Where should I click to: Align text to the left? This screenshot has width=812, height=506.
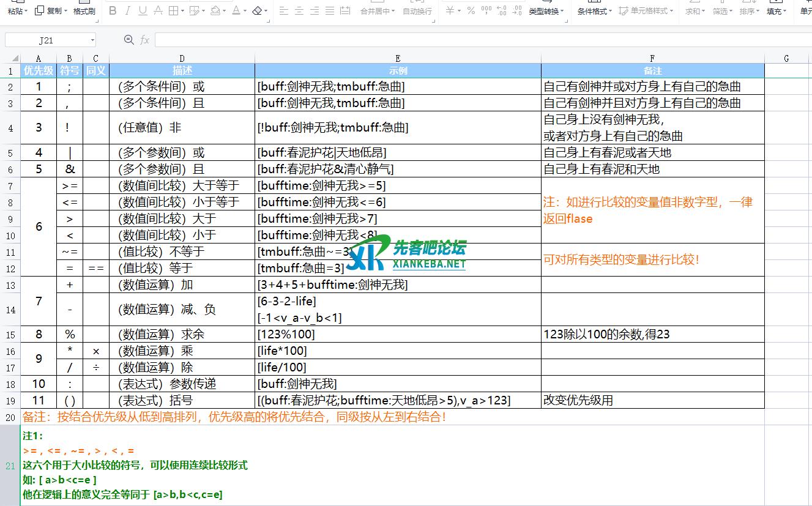pyautogui.click(x=283, y=10)
